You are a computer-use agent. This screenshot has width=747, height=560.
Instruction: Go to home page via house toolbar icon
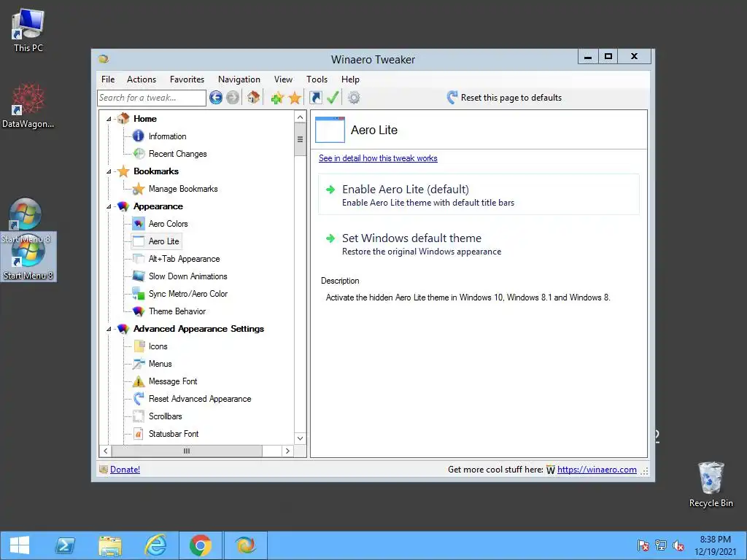253,98
